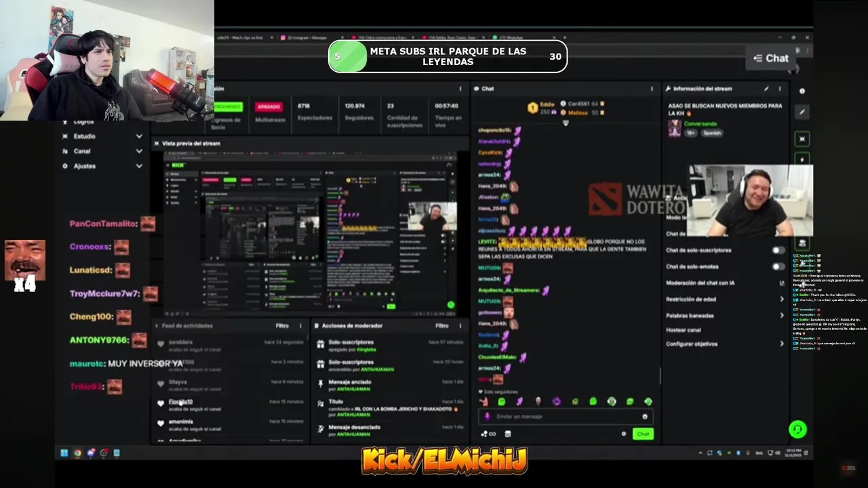868x488 pixels.
Task: Toggle Chat de solo-suscriptores switch
Action: point(778,250)
